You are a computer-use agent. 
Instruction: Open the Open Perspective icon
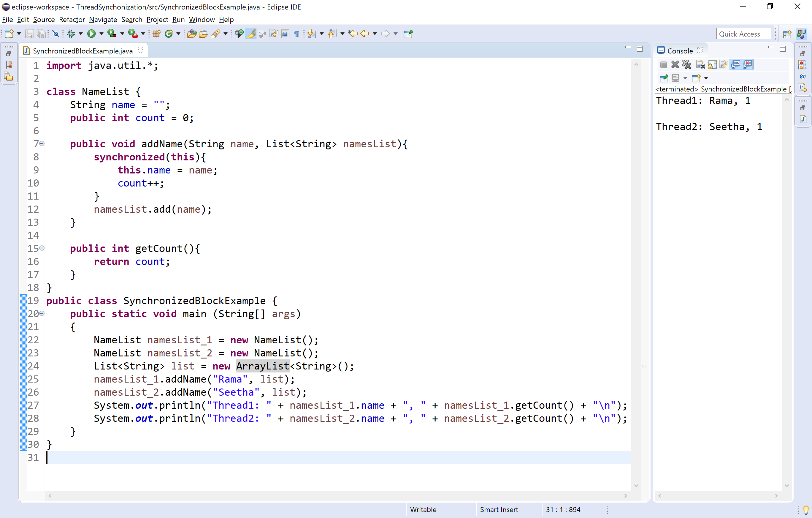point(787,34)
